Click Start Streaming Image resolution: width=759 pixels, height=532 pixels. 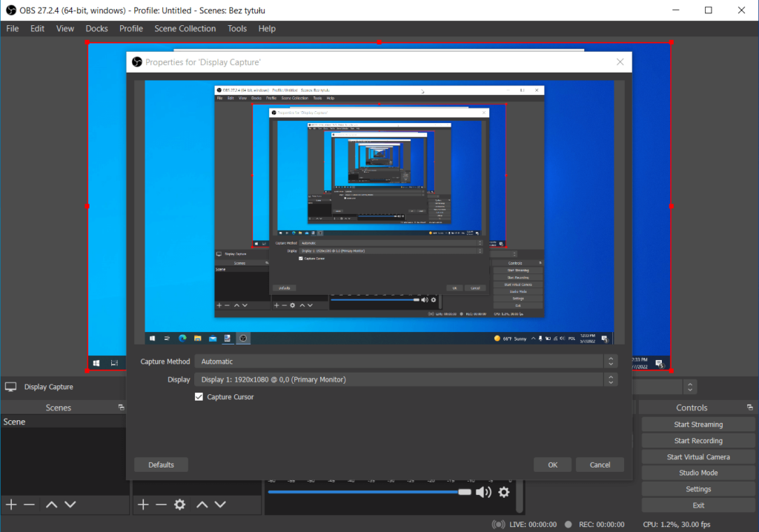[x=698, y=425]
